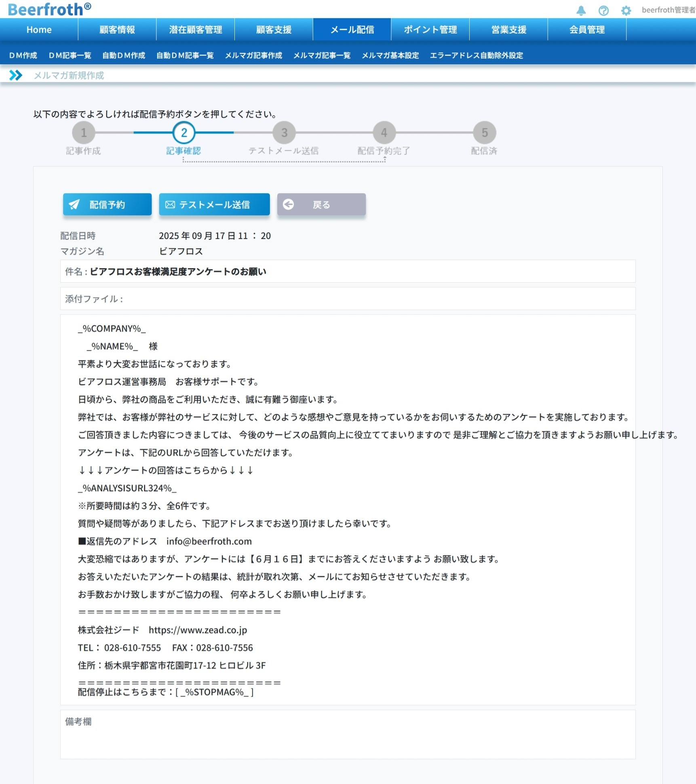Open settings via the gear icon
696x784 pixels.
point(626,11)
